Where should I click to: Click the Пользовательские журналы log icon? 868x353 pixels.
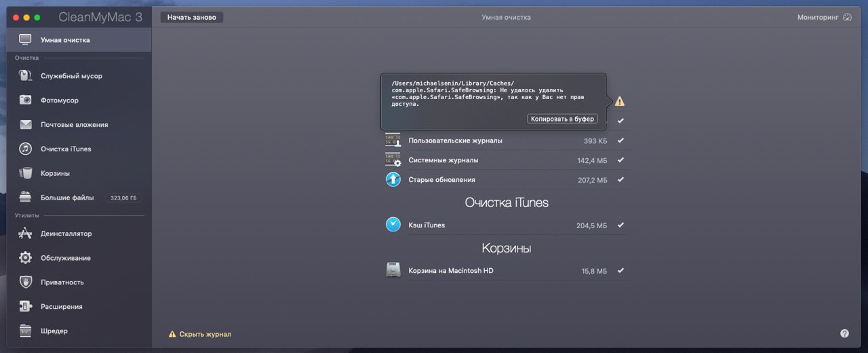pyautogui.click(x=393, y=141)
